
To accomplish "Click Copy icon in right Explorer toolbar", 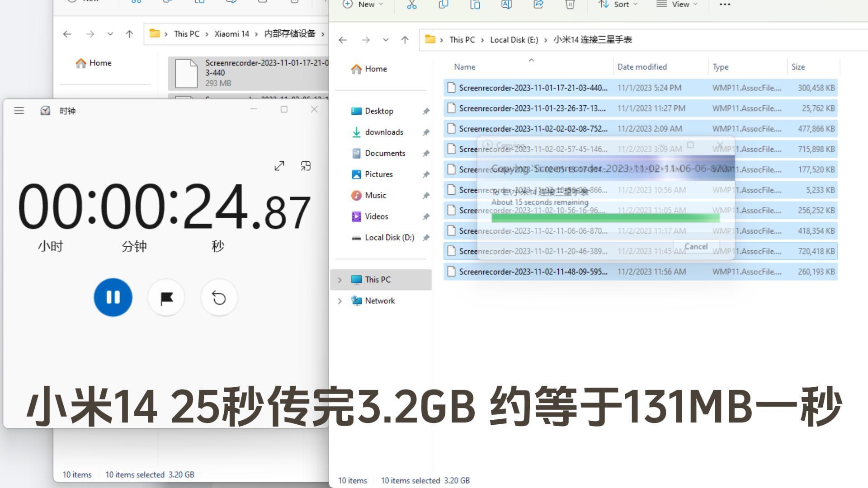I will point(443,5).
